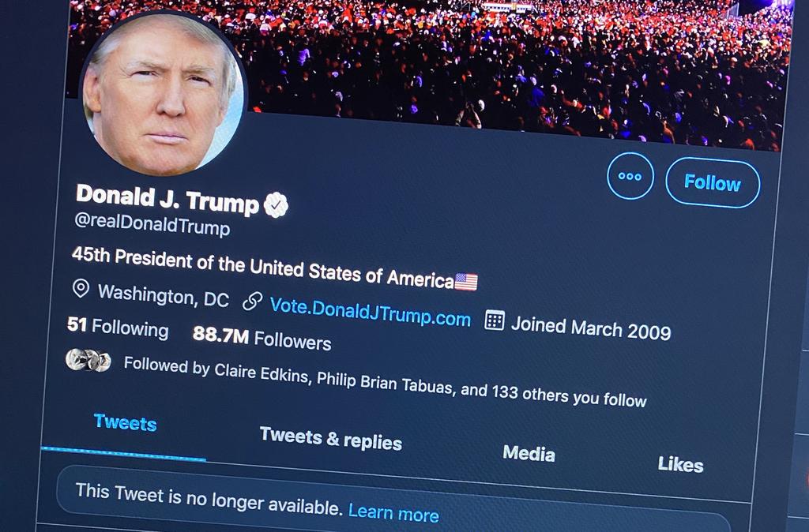
Task: Click the location pin icon
Action: 81,288
